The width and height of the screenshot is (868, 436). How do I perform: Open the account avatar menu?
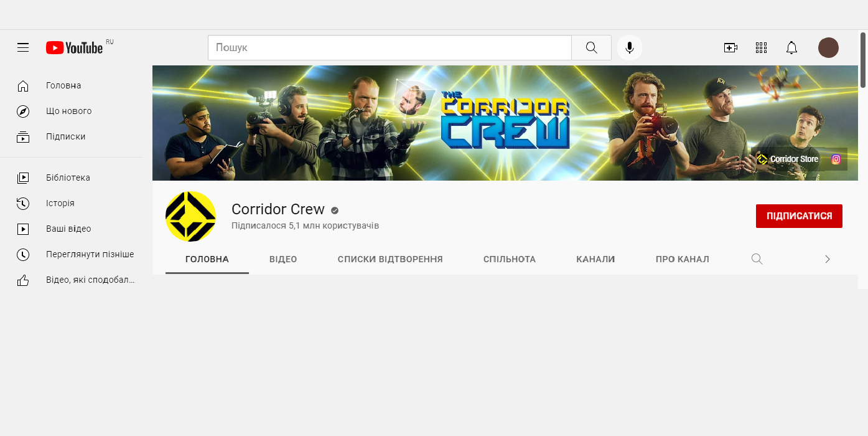click(x=828, y=47)
